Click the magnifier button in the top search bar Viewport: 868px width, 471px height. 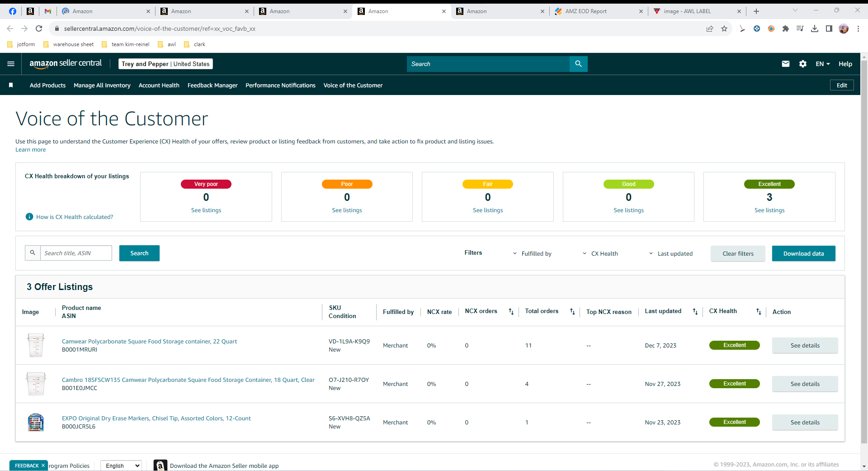(578, 64)
